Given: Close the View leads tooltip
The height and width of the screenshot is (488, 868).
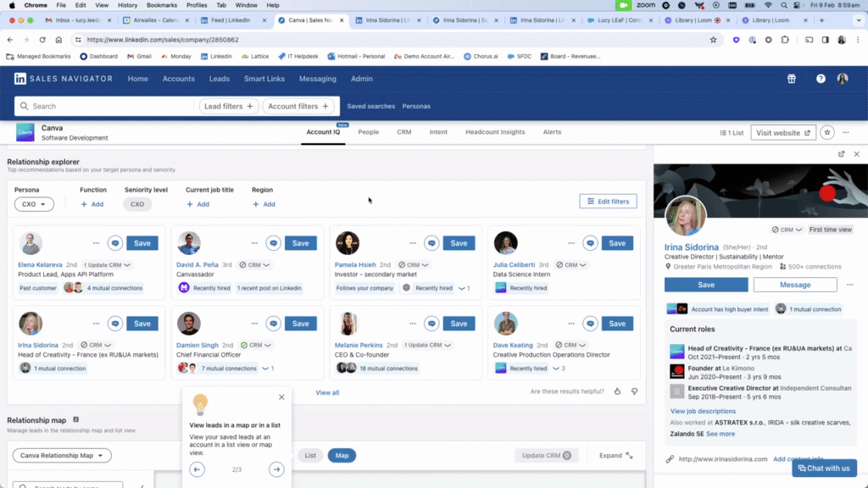Looking at the screenshot, I should point(281,397).
